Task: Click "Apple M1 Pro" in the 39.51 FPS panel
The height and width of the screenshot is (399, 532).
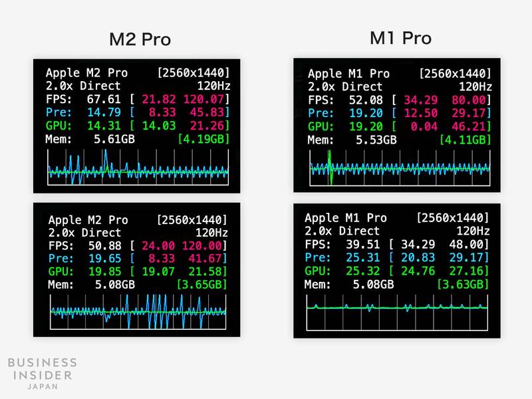Action: pyautogui.click(x=346, y=218)
